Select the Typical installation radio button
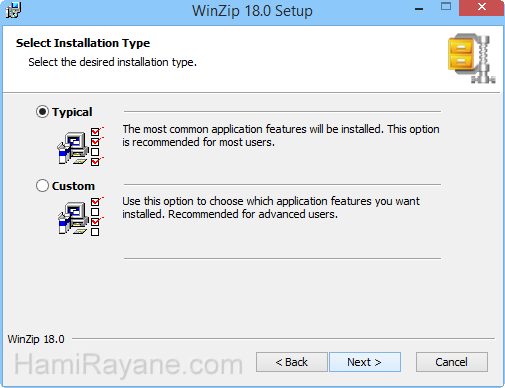Viewport: 505px width, 388px height. coord(42,112)
